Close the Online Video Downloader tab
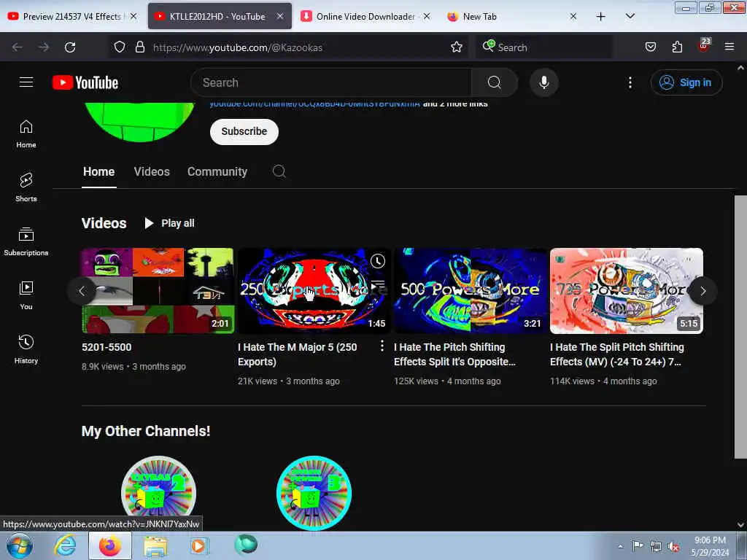This screenshot has width=747, height=560. point(427,16)
